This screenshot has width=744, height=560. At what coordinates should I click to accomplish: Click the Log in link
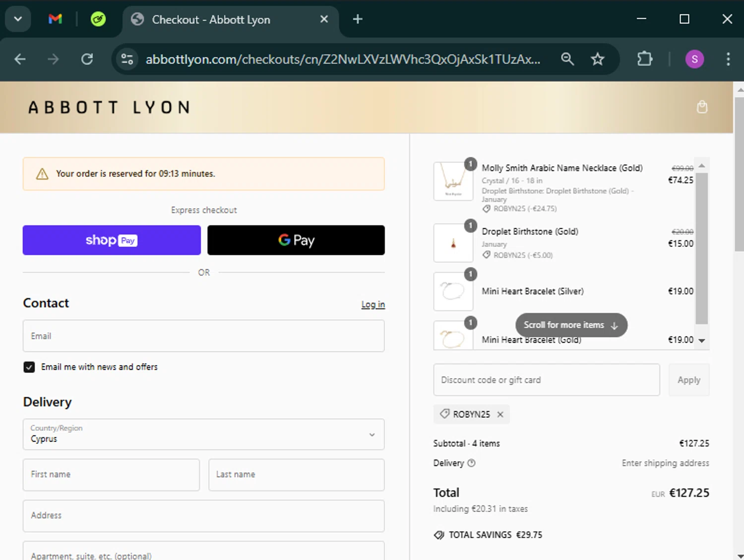(x=373, y=305)
